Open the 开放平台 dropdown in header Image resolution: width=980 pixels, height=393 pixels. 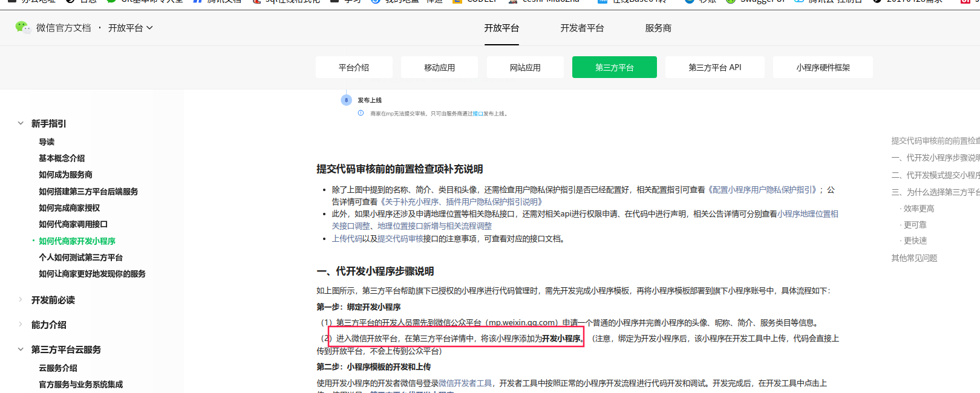coord(130,28)
